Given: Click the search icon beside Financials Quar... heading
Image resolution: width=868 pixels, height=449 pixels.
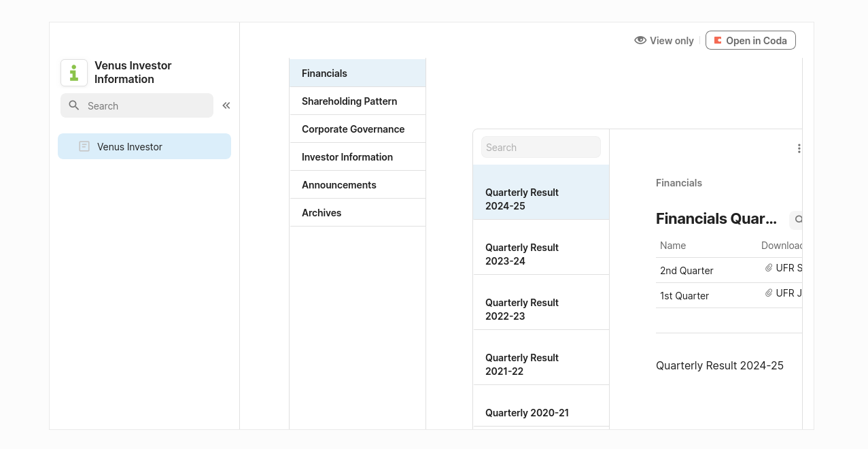Looking at the screenshot, I should pyautogui.click(x=798, y=219).
